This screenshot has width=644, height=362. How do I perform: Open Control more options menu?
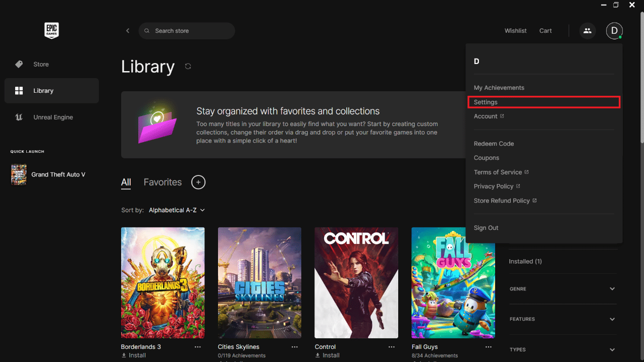point(392,347)
